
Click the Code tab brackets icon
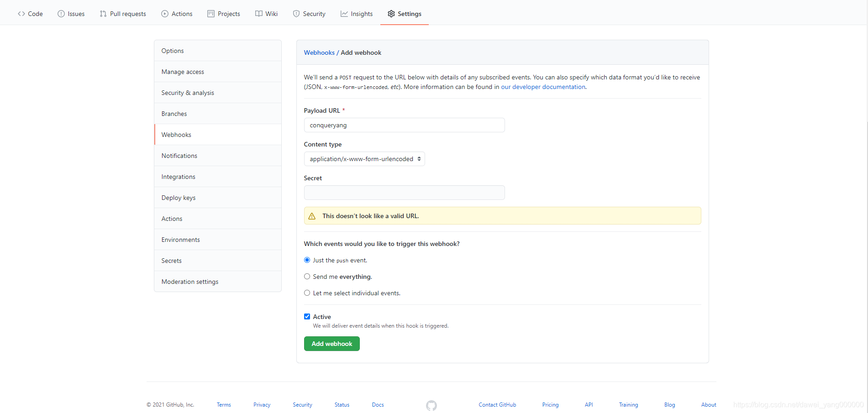pos(21,14)
